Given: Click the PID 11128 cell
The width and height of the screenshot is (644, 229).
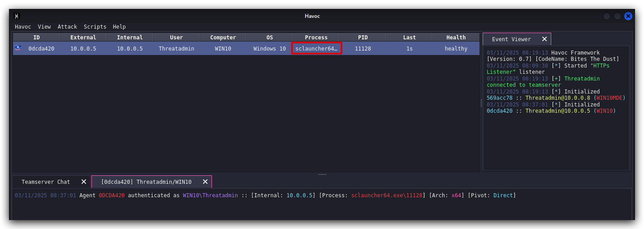Looking at the screenshot, I should pos(363,48).
